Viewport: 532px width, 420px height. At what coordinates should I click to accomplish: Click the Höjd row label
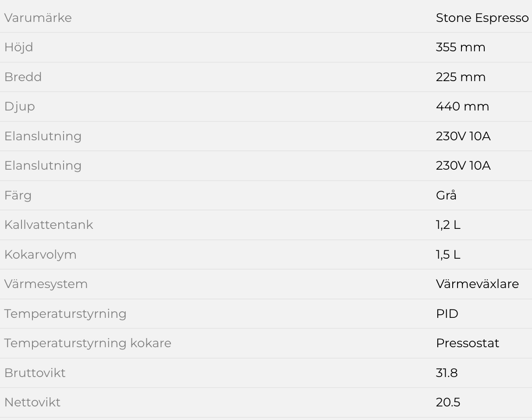coord(19,47)
